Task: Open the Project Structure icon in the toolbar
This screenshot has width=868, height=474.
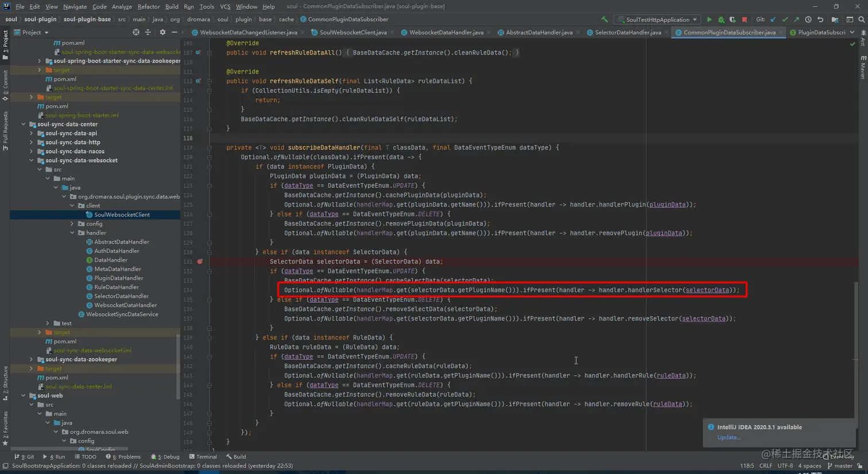Action: (835, 20)
